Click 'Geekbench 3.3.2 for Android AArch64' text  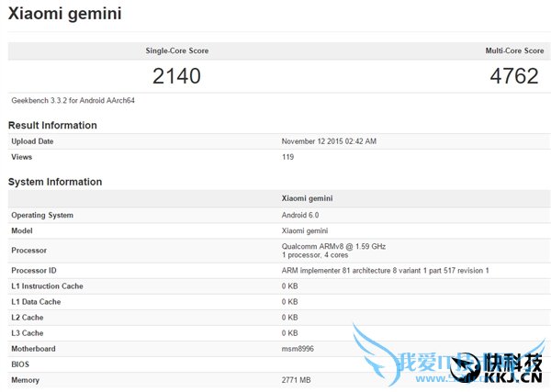(73, 100)
